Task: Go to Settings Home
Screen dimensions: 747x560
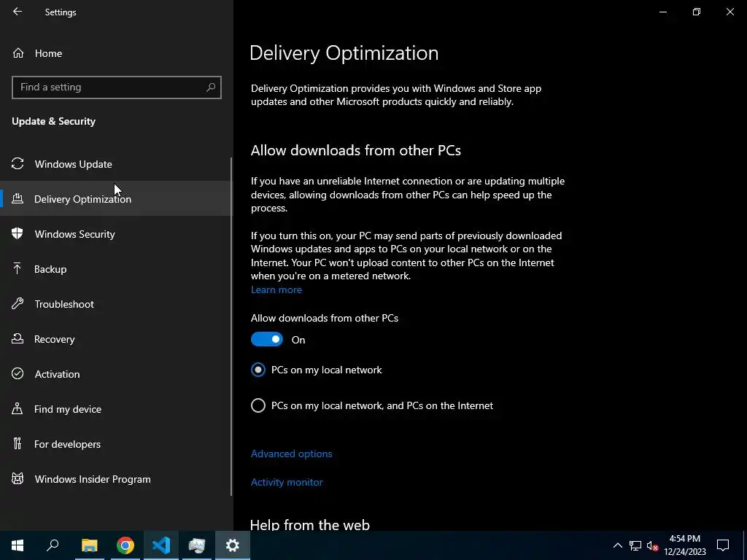Action: (115, 52)
